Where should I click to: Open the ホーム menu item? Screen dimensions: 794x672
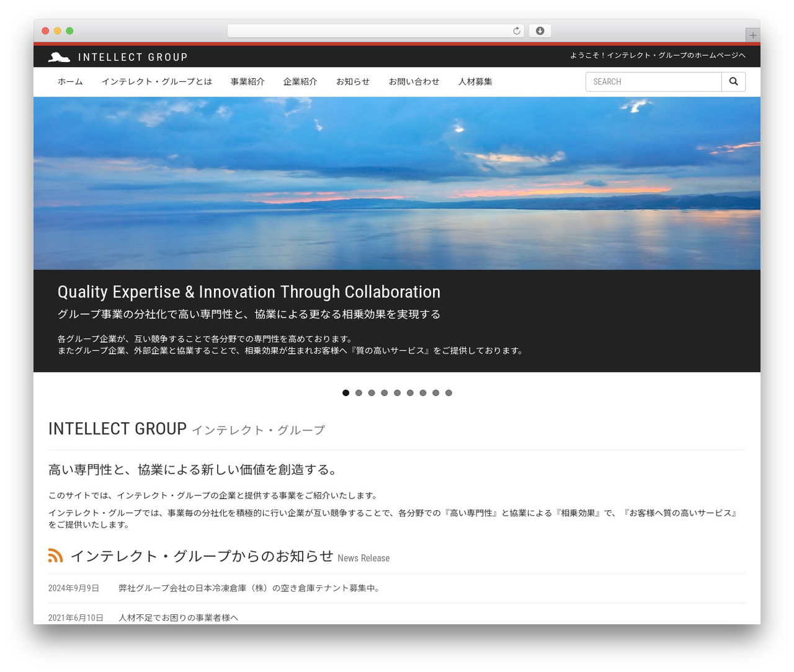[70, 82]
